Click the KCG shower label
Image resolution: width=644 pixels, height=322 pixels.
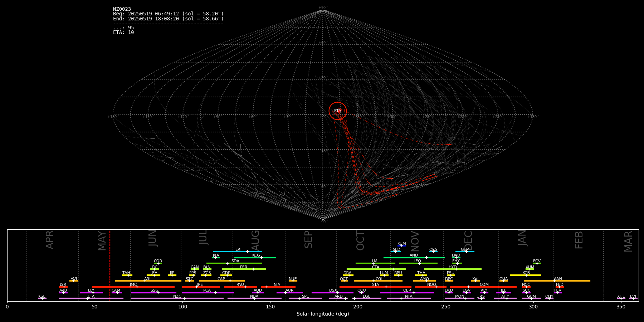256,255
